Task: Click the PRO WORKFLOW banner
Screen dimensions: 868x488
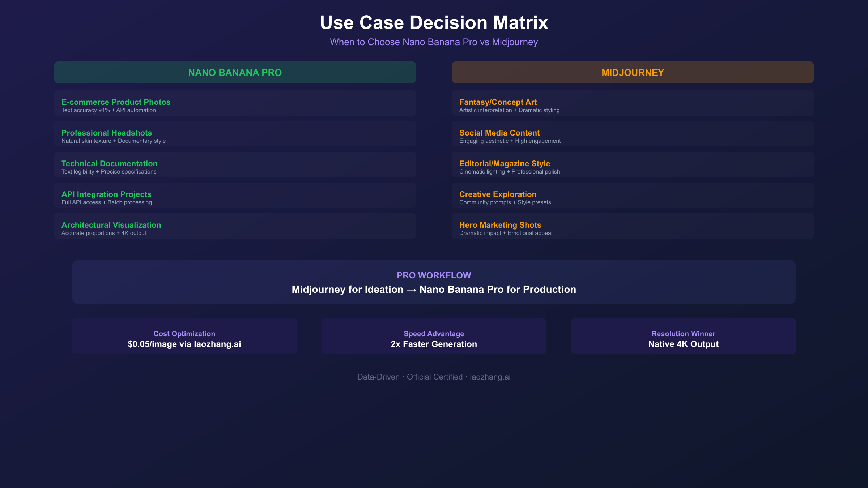Action: coord(434,282)
